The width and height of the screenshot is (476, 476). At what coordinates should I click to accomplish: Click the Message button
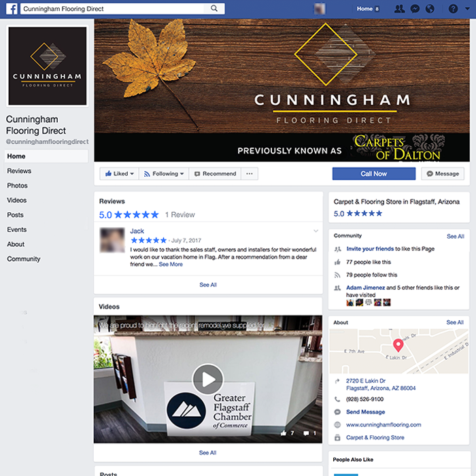tap(443, 173)
